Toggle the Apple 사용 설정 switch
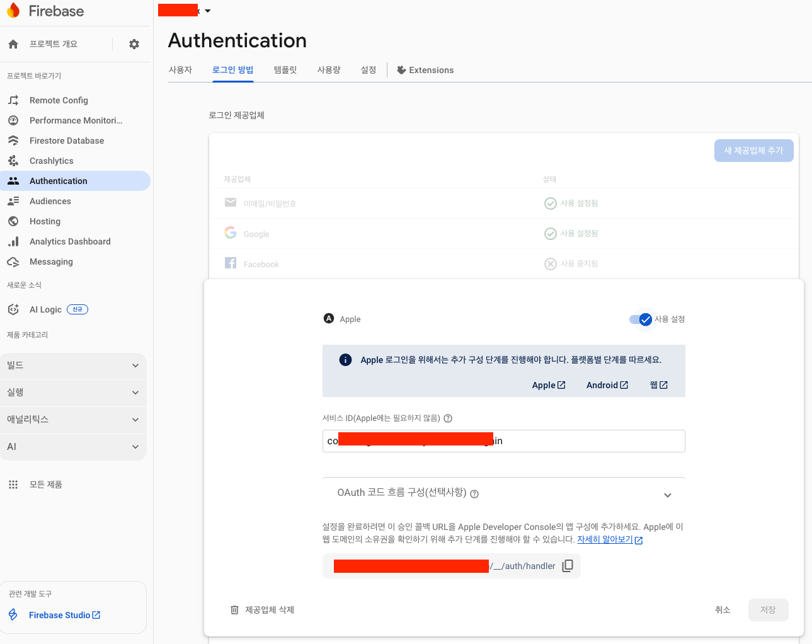Image resolution: width=812 pixels, height=644 pixels. [x=641, y=319]
